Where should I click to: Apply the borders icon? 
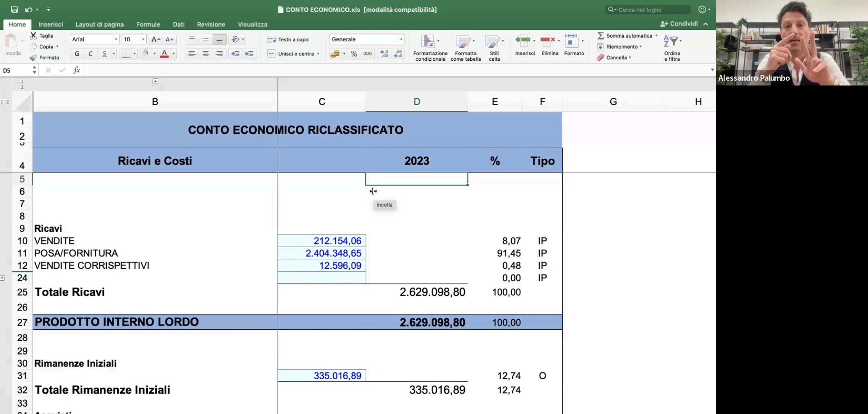(x=126, y=54)
